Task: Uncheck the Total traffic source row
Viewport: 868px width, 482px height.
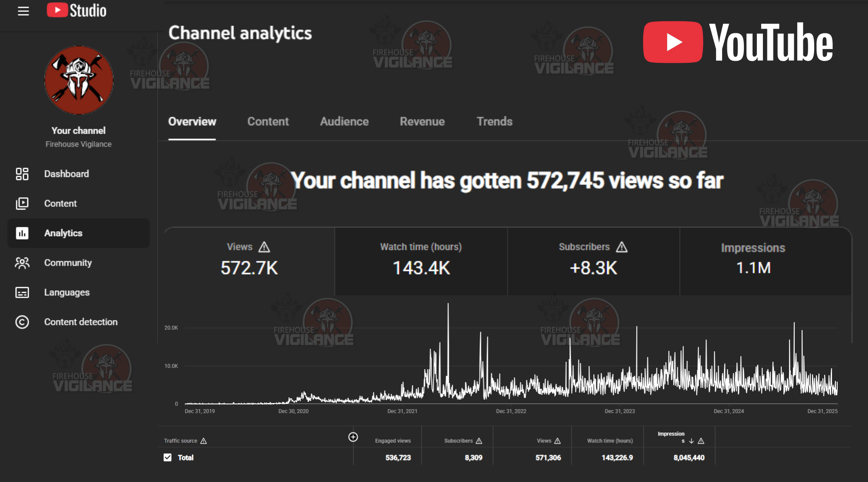Action: coord(167,457)
